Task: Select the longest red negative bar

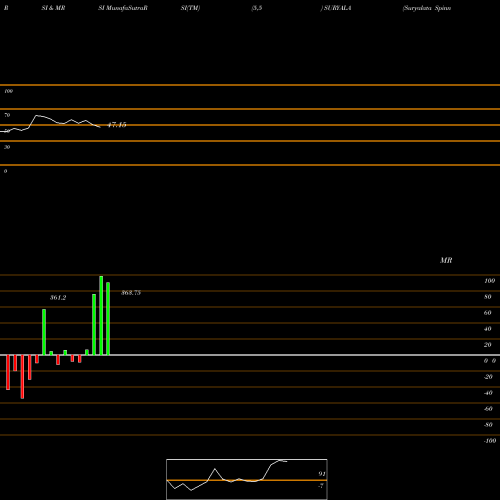Action: [x=22, y=377]
